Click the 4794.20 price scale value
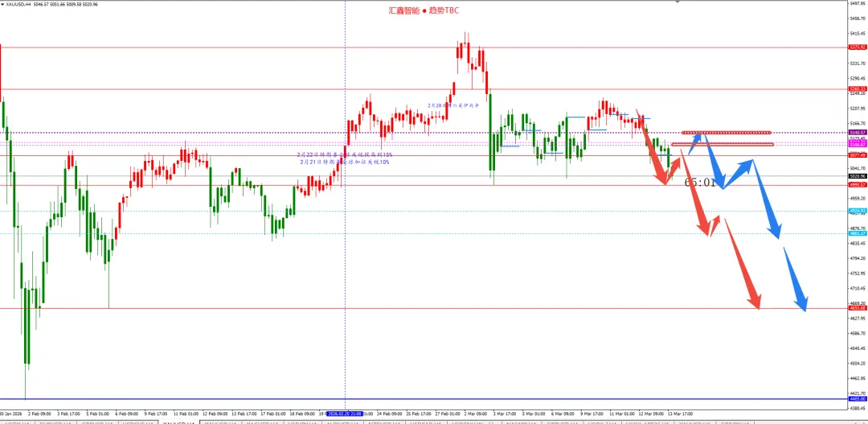Screen dimensions: 868x424 [858, 258]
